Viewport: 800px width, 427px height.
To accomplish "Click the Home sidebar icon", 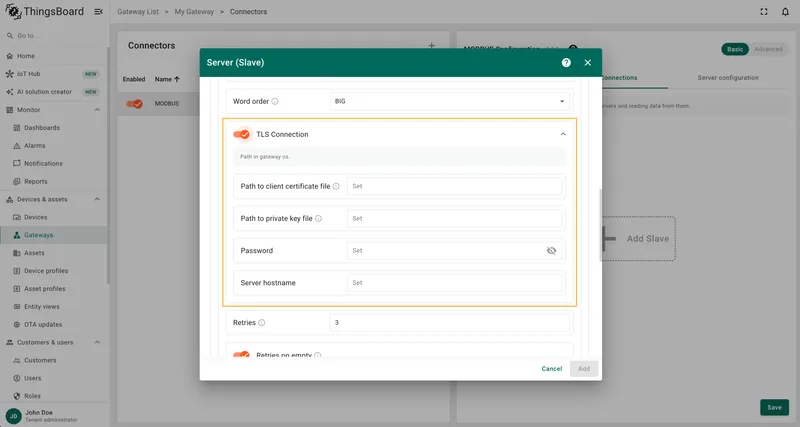I will point(10,56).
